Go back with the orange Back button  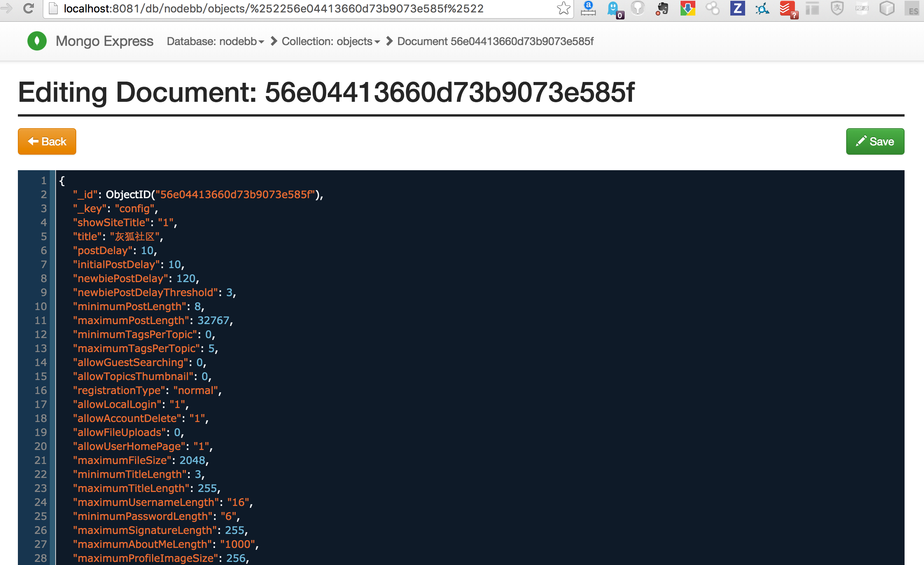[x=47, y=141]
